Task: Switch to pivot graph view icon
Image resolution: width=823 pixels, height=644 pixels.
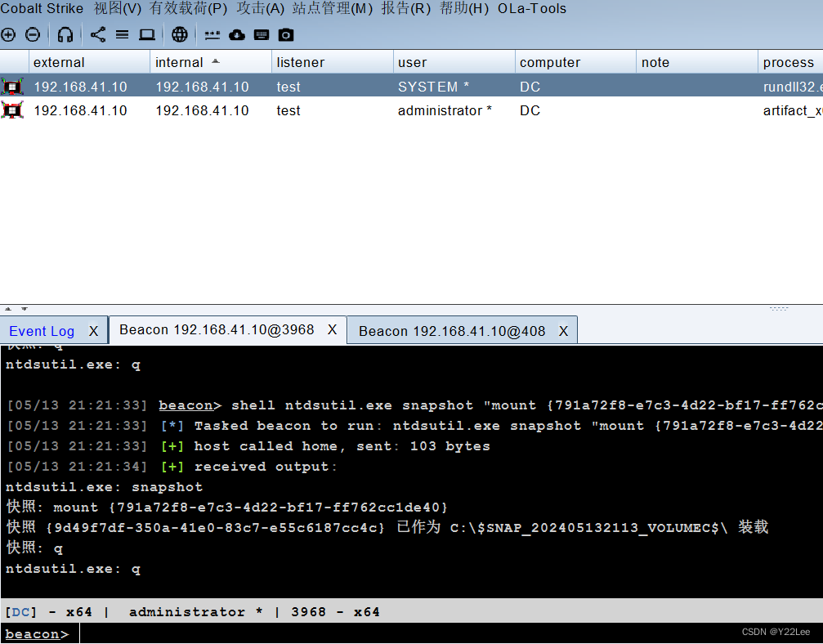Action: point(97,34)
